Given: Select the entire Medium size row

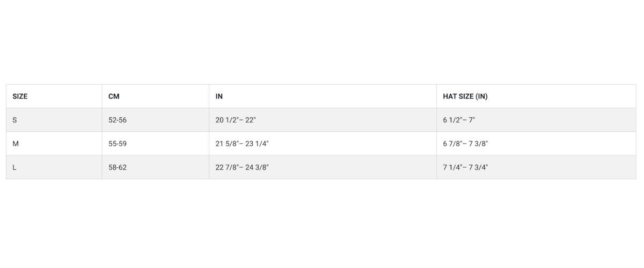Looking at the screenshot, I should click(x=322, y=144).
